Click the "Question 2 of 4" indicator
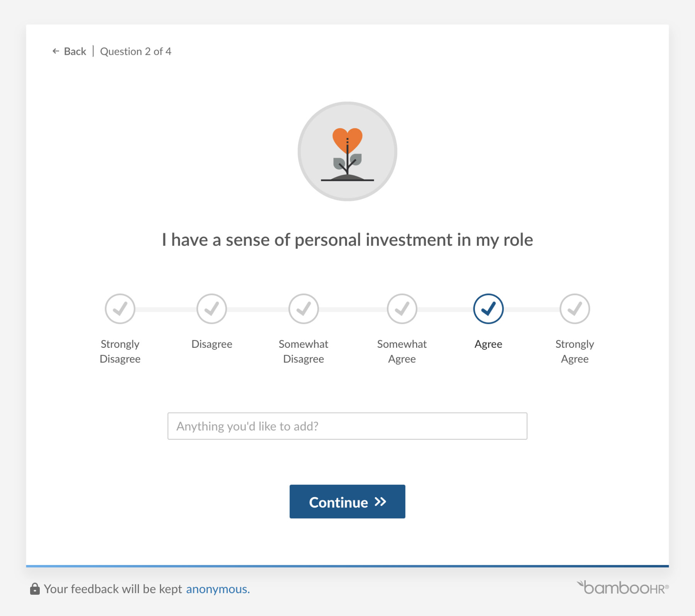 tap(136, 51)
